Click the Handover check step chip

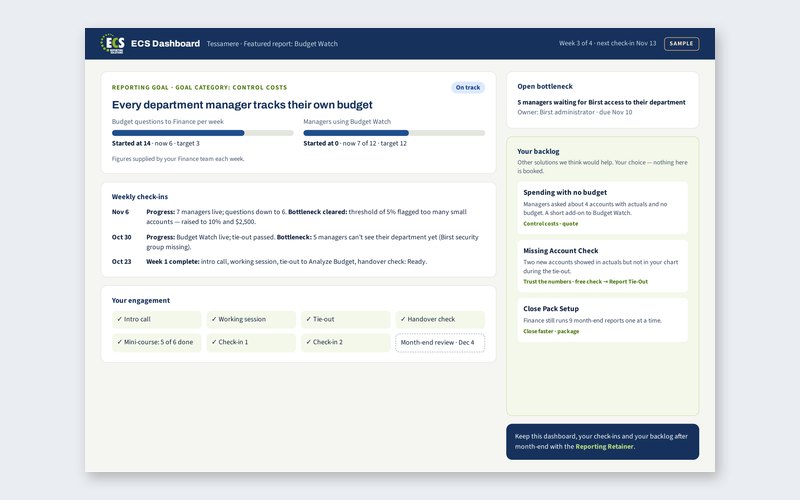point(440,319)
